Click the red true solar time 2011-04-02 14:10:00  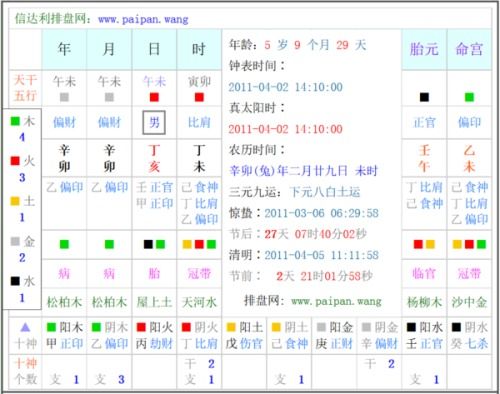(x=285, y=129)
